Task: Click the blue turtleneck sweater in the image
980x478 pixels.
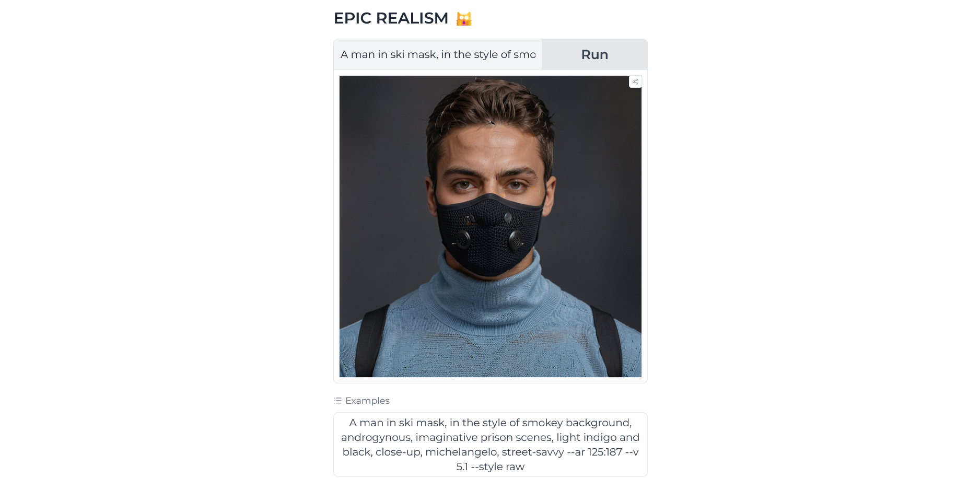Action: pos(491,324)
